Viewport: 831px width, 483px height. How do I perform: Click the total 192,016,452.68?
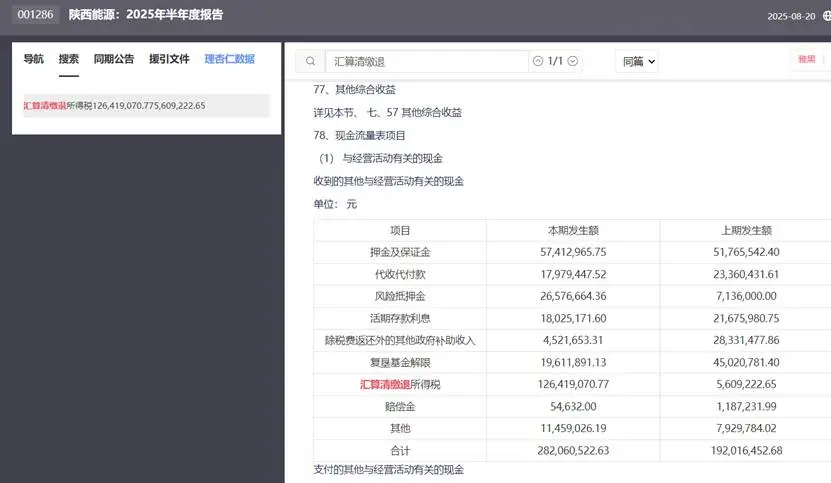click(746, 451)
